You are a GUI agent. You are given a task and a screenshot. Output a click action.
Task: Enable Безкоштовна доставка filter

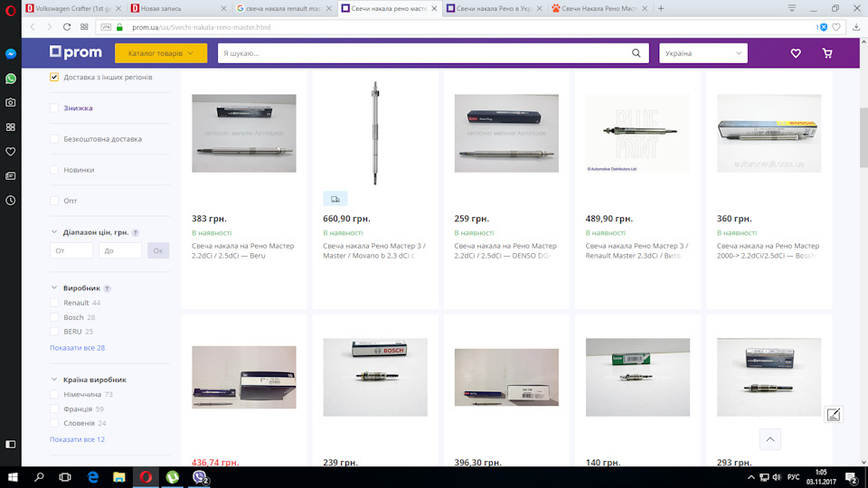[53, 139]
